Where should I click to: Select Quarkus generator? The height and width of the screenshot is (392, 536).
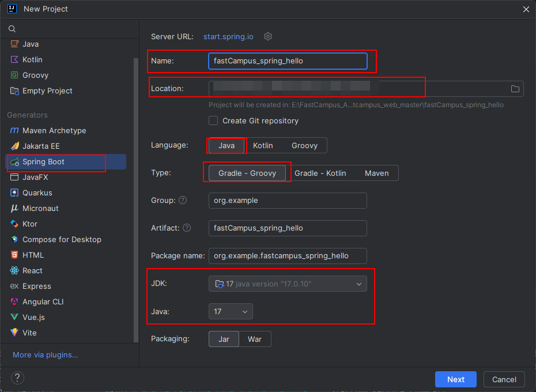(67, 193)
